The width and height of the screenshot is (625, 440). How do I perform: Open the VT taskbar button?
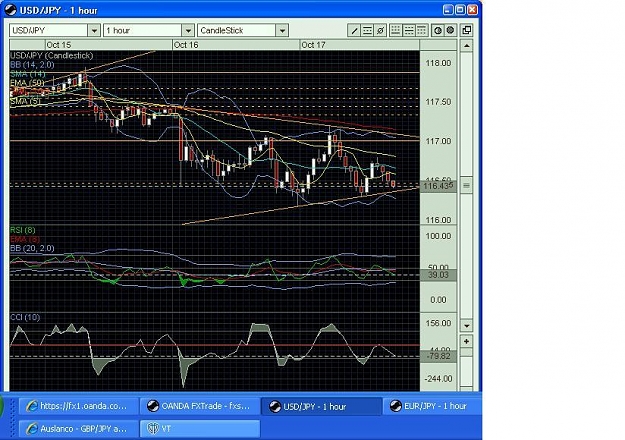point(200,429)
